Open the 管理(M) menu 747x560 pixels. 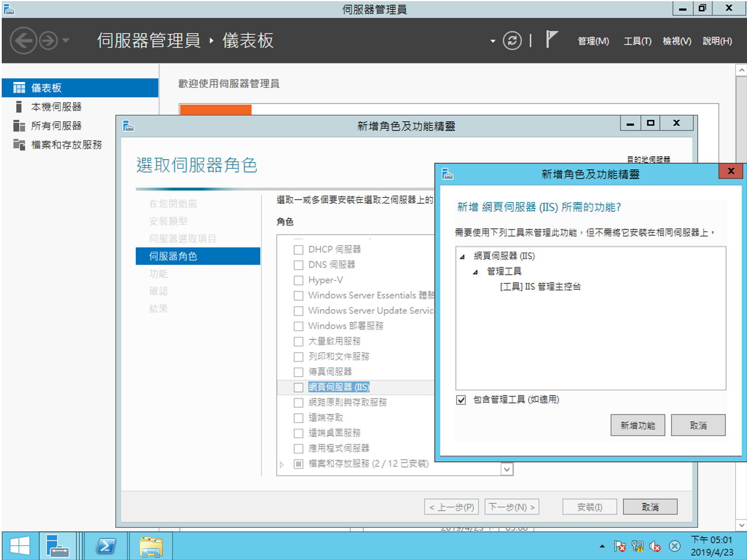tap(593, 41)
